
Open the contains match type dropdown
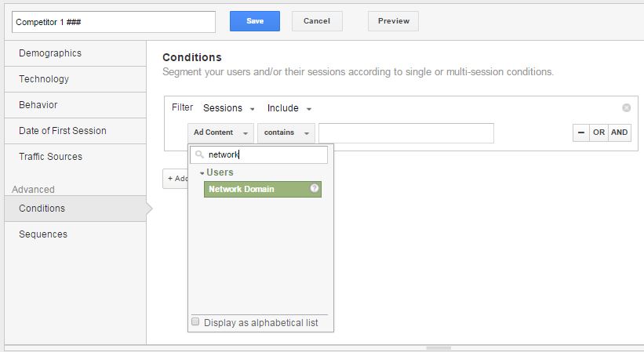pyautogui.click(x=286, y=133)
